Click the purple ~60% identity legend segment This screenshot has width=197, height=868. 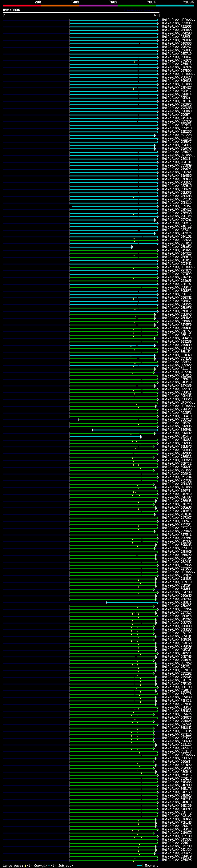point(98,6)
